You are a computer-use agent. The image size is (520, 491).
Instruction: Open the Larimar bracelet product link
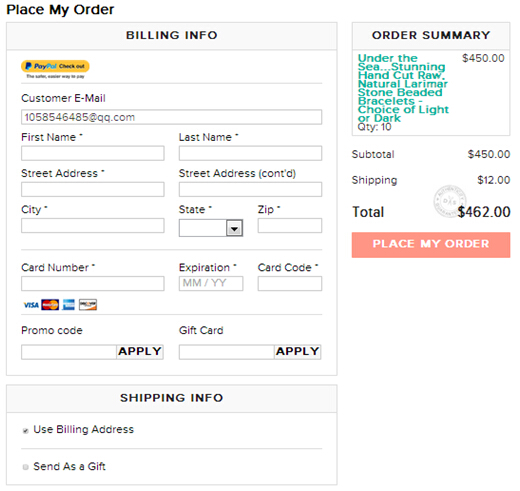[x=403, y=88]
